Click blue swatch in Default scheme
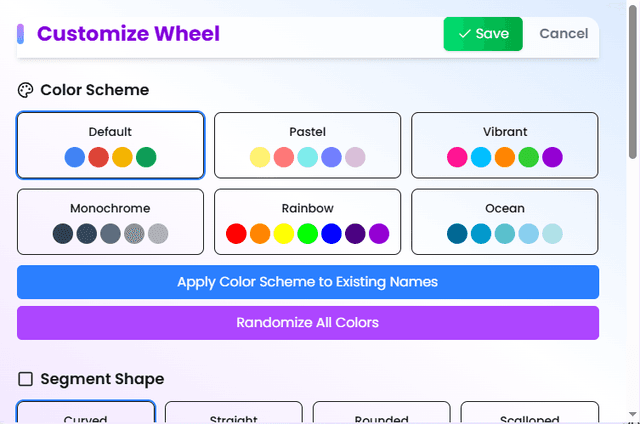Viewport: 640px width, 424px height. (75, 157)
